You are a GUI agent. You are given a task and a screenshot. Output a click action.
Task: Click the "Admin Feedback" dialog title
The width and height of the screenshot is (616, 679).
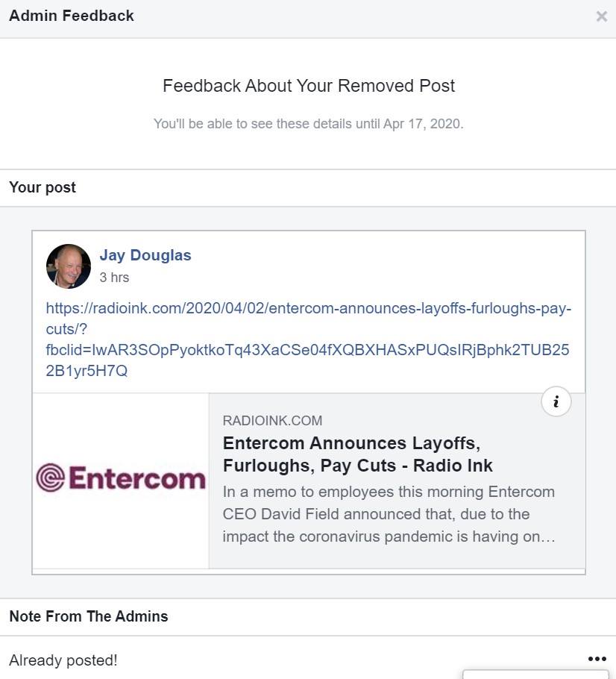(x=72, y=16)
